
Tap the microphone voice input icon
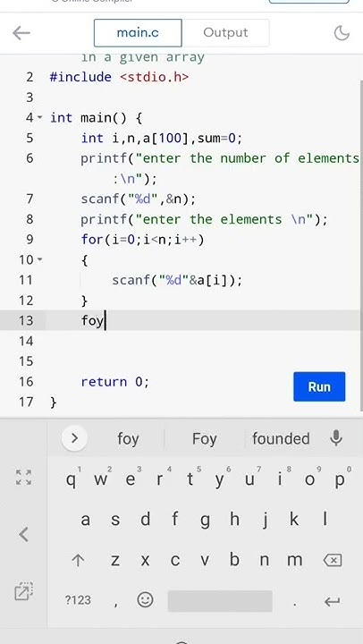pos(336,438)
